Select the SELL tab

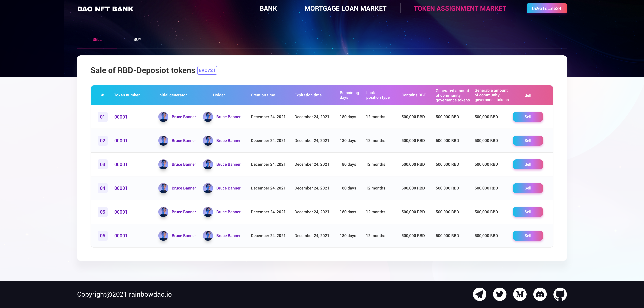(x=97, y=40)
